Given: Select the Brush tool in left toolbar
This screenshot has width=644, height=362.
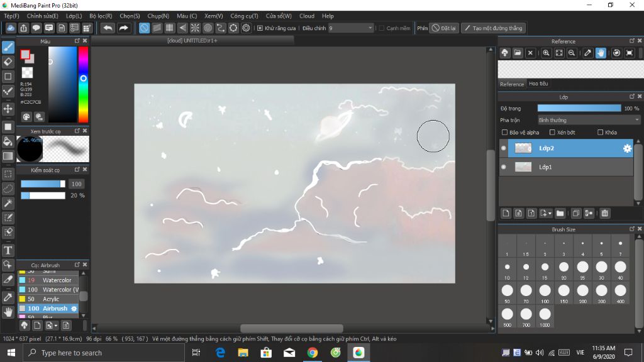Looking at the screenshot, I should point(8,47).
